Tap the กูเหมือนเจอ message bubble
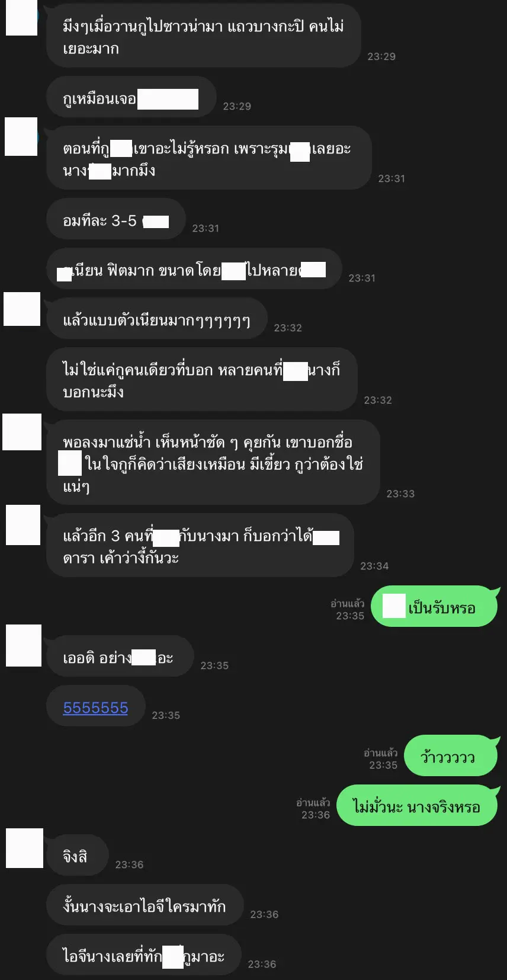This screenshot has width=507, height=980. 131,97
